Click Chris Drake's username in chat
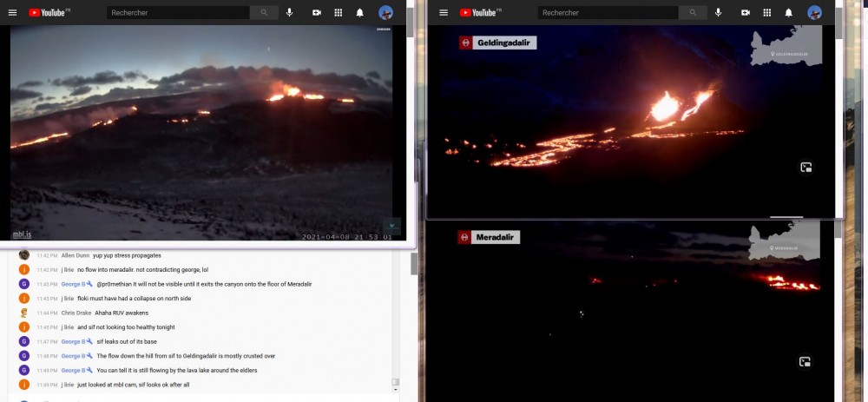This screenshot has height=402, width=868. 76,313
